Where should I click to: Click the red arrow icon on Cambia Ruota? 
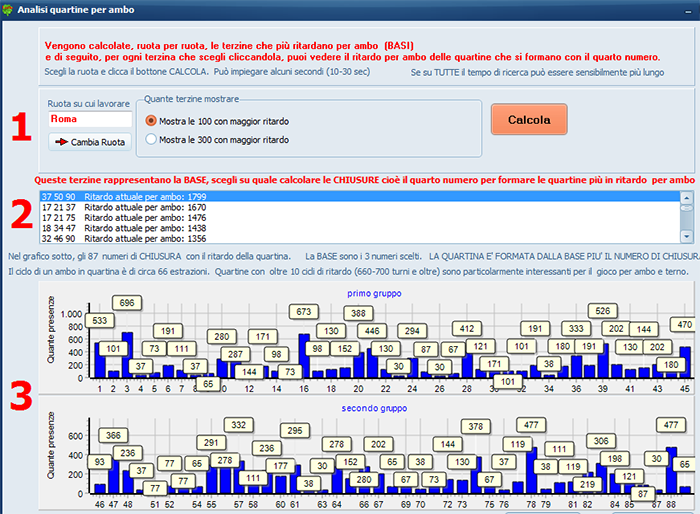[x=61, y=142]
